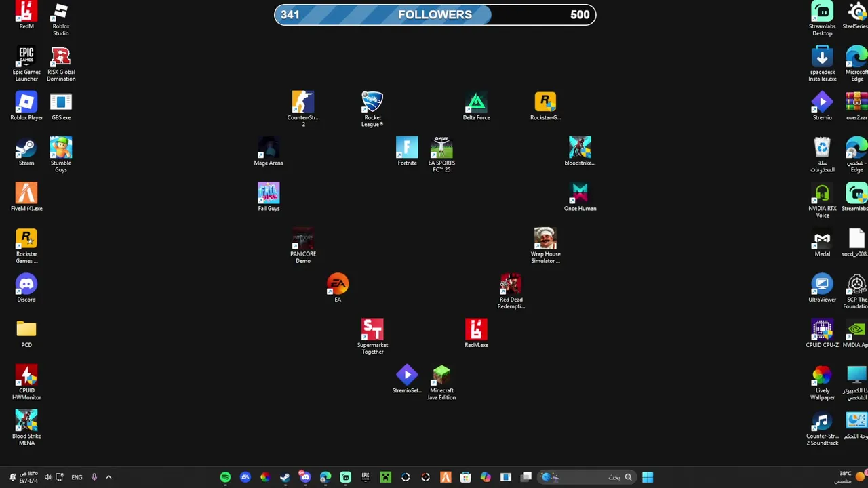The height and width of the screenshot is (488, 868).
Task: Select the RISK Global Domination icon
Action: tap(60, 64)
